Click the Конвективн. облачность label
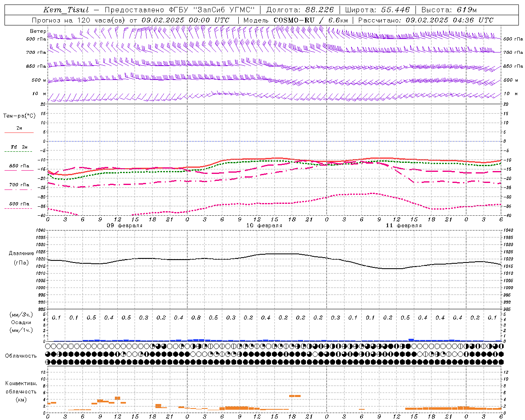Screen dimensions: 525x420 pos(21,388)
